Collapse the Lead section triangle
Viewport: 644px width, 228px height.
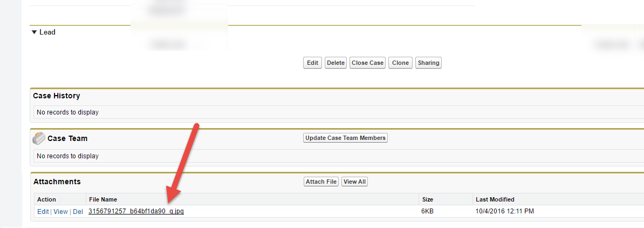pos(34,32)
